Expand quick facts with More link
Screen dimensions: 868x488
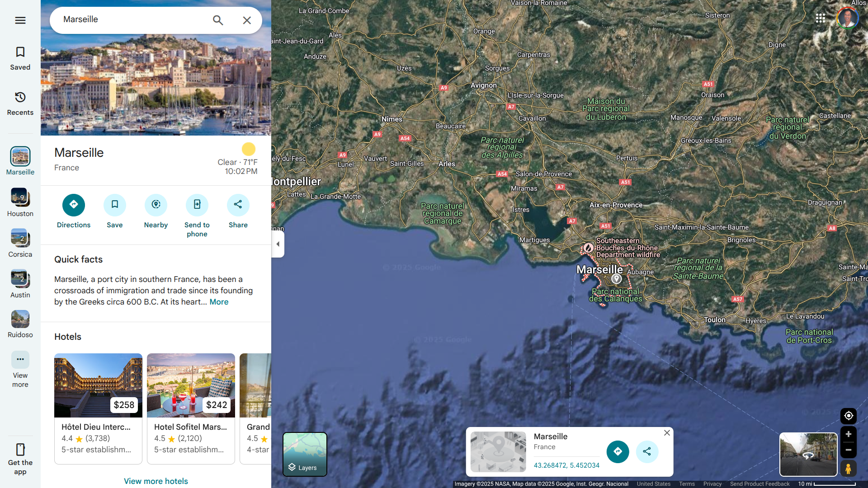click(x=219, y=302)
